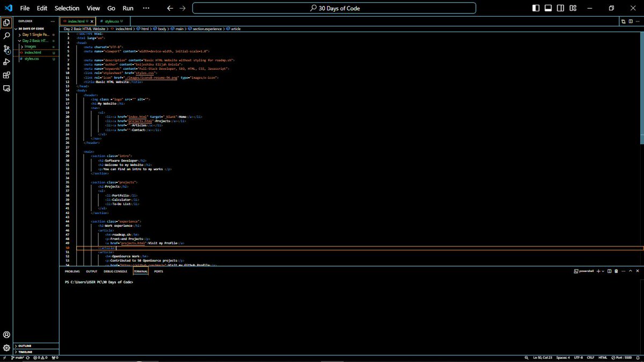644x362 pixels.
Task: Expand the Day 1 Single Pa... folder
Action: (x=36, y=34)
